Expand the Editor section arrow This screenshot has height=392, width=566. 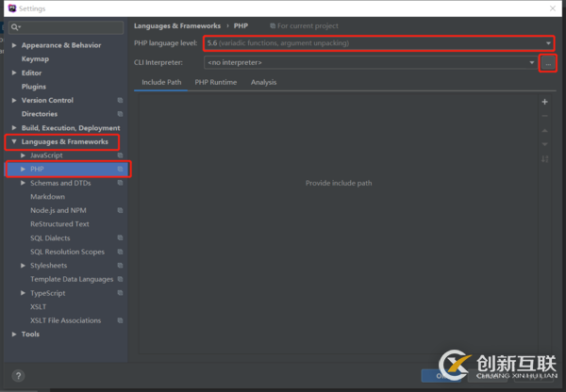coord(14,73)
